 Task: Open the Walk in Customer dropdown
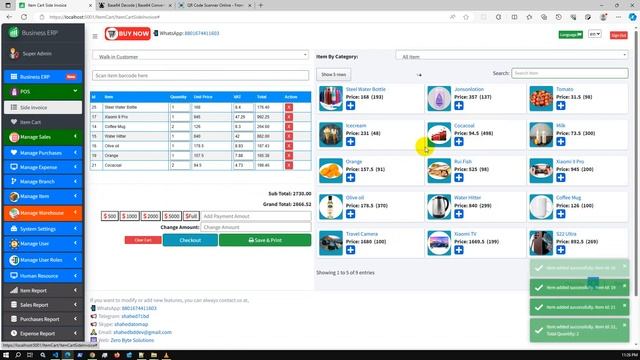point(200,56)
